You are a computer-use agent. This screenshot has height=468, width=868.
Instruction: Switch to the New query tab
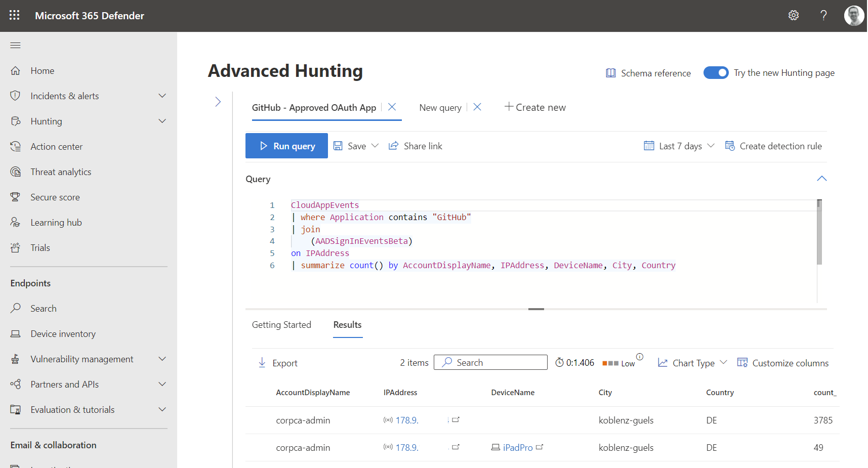440,108
